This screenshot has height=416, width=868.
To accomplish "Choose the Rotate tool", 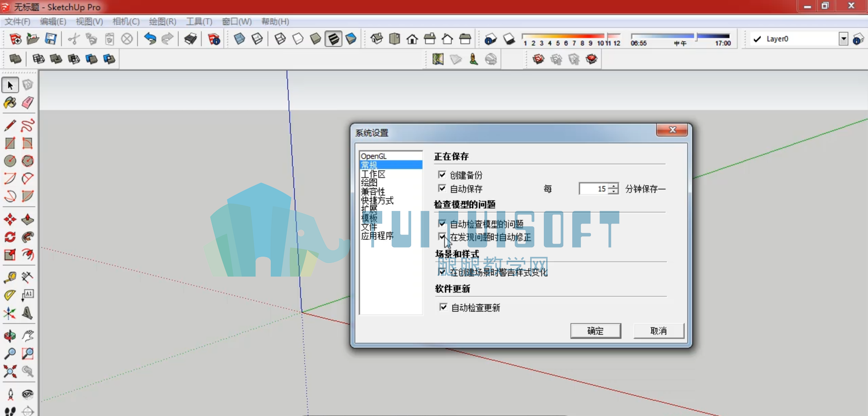I will (x=10, y=237).
